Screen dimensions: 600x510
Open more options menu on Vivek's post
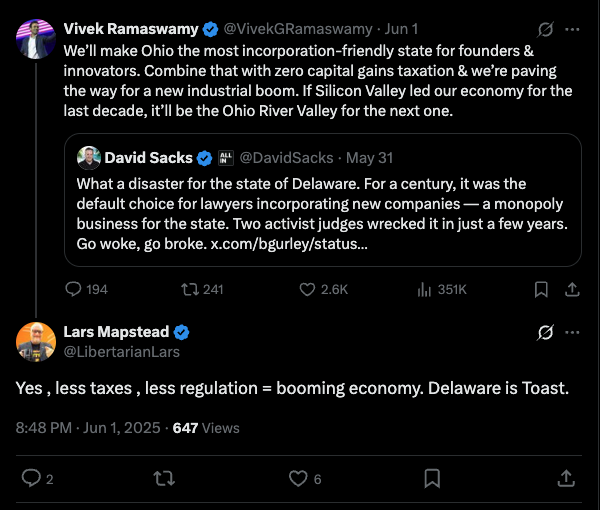(x=572, y=29)
